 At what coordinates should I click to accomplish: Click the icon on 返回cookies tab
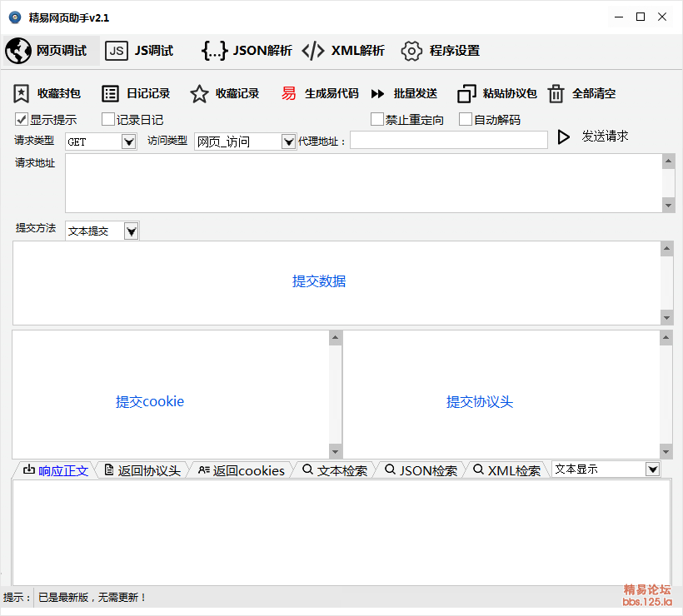click(x=204, y=469)
